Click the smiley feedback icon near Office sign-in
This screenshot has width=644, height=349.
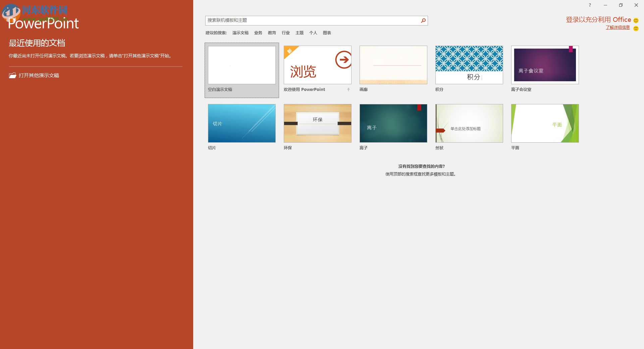[635, 19]
